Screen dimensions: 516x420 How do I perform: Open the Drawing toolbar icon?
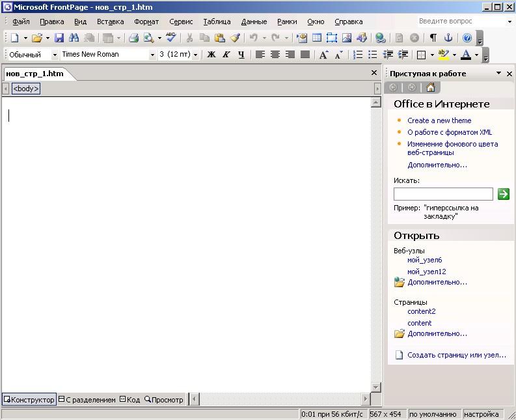click(362, 38)
